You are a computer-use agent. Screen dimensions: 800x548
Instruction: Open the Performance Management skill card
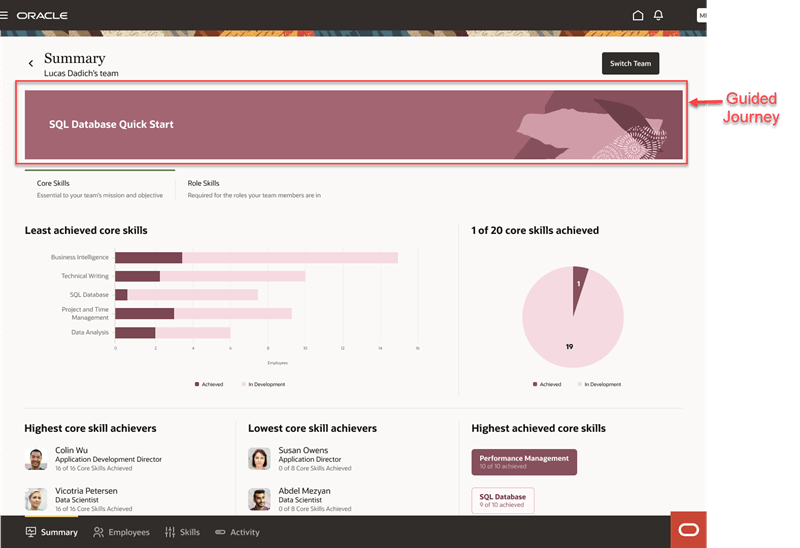[524, 462]
